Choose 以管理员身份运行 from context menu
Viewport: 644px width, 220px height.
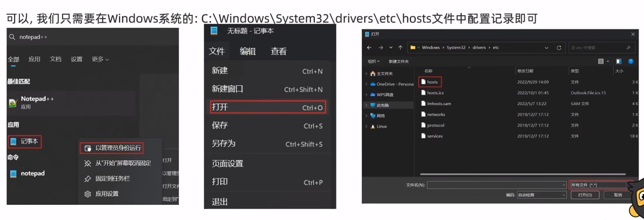112,148
